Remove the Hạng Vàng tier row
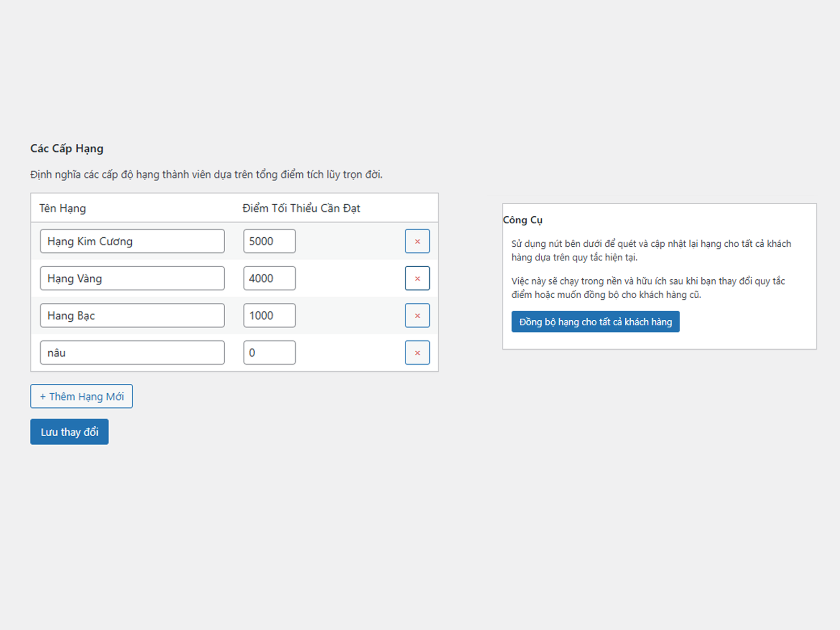This screenshot has width=840, height=630. (417, 279)
